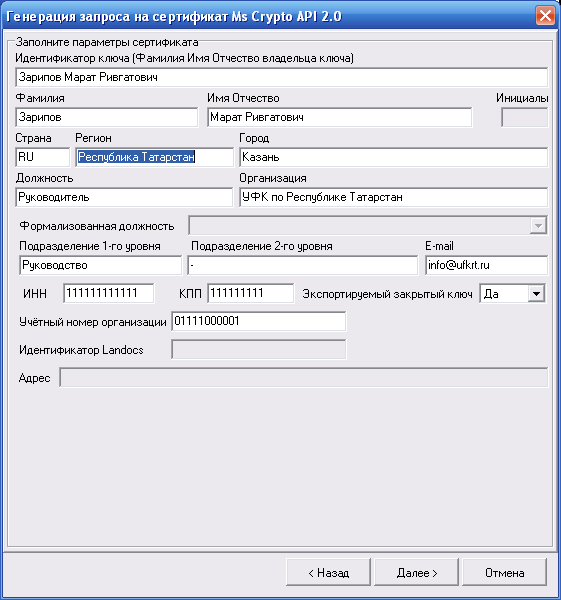Screen dimensions: 561x600
Task: Click the Экспортируемый закрытый ключ label
Action: tap(387, 294)
